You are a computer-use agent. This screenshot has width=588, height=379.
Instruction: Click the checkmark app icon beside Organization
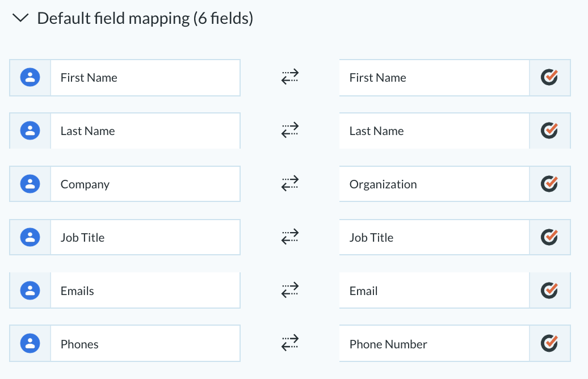point(549,184)
